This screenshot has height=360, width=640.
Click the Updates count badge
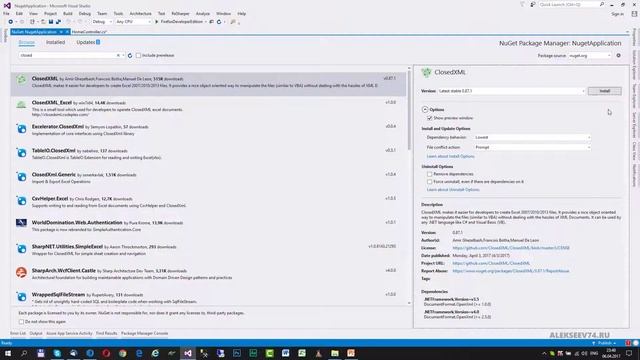[x=98, y=42]
